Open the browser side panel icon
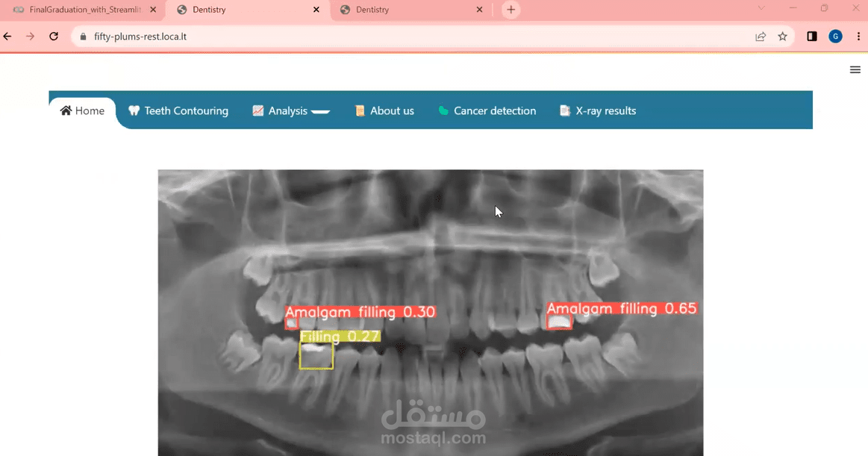 [x=811, y=35]
